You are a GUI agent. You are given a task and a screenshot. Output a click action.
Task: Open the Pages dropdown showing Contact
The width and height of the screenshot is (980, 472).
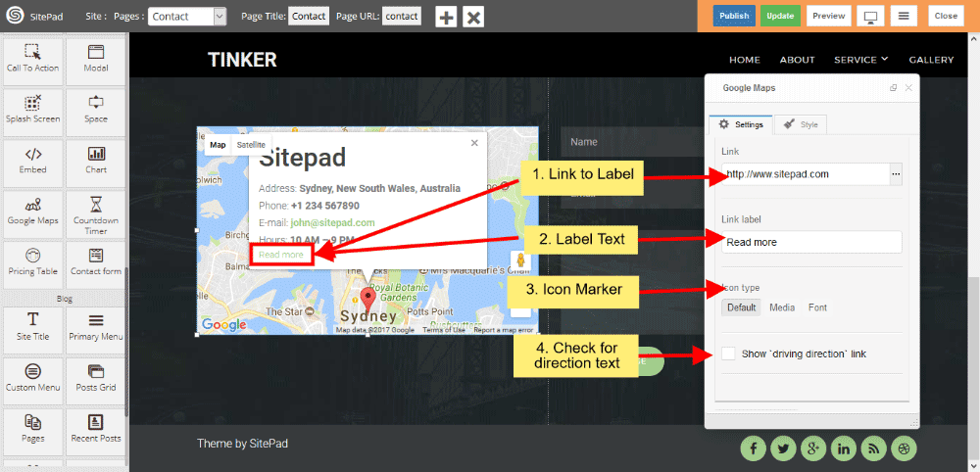pyautogui.click(x=187, y=17)
